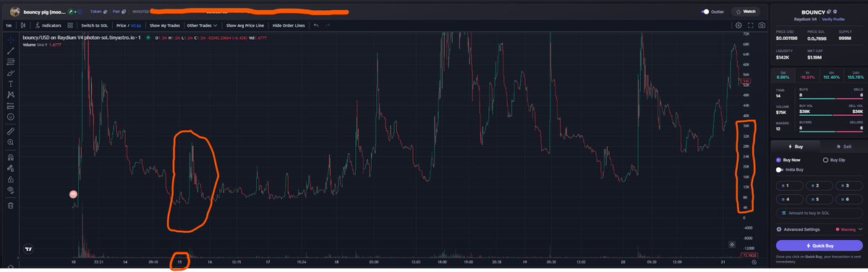
Task: Open the forecasting/measure node tool
Action: [10, 106]
